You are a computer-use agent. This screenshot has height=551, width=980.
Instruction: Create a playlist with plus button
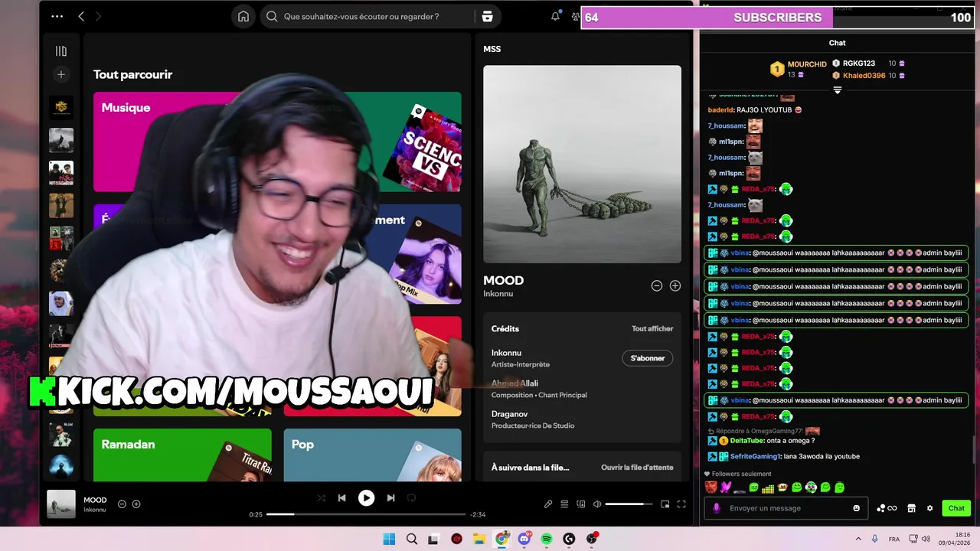pos(61,74)
